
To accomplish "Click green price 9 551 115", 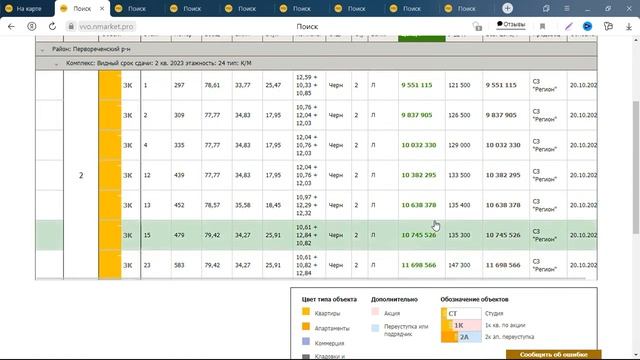I will 417,85.
